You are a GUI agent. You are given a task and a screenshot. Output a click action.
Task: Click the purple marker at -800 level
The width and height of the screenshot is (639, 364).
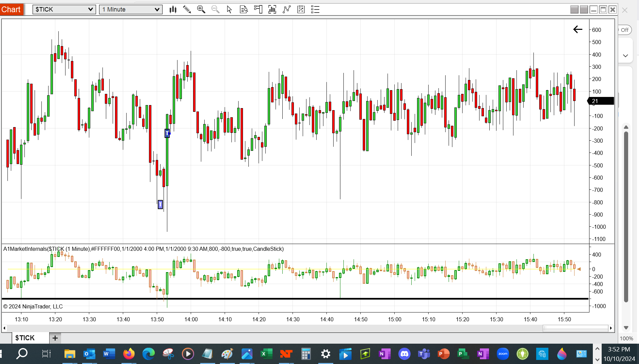161,204
